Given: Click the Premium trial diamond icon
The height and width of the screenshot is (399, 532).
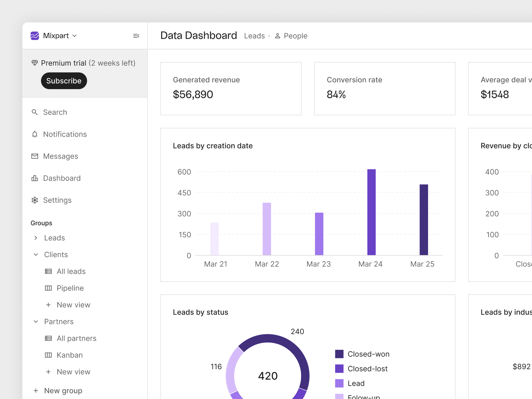Looking at the screenshot, I should point(35,63).
